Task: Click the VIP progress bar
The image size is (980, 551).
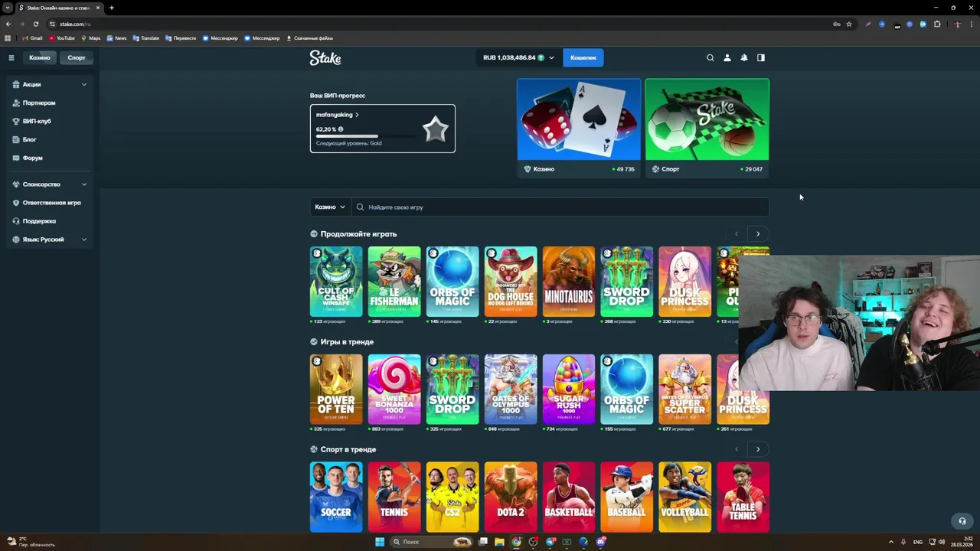Action: [366, 136]
